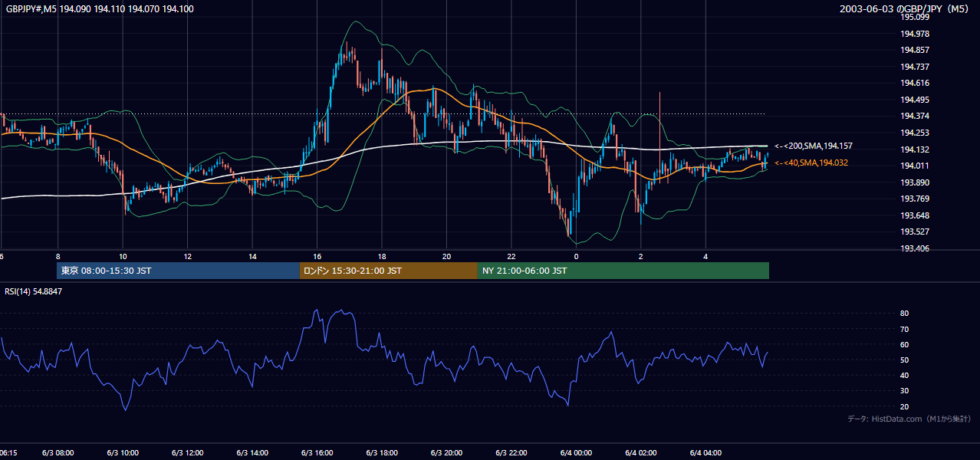Click price axis value 194.495
Screen dimensions: 980x460
pyautogui.click(x=915, y=100)
